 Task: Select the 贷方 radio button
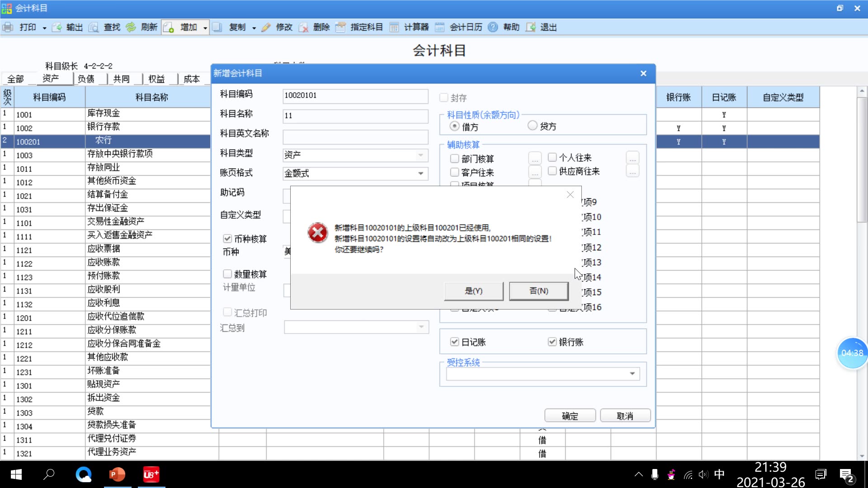[533, 126]
